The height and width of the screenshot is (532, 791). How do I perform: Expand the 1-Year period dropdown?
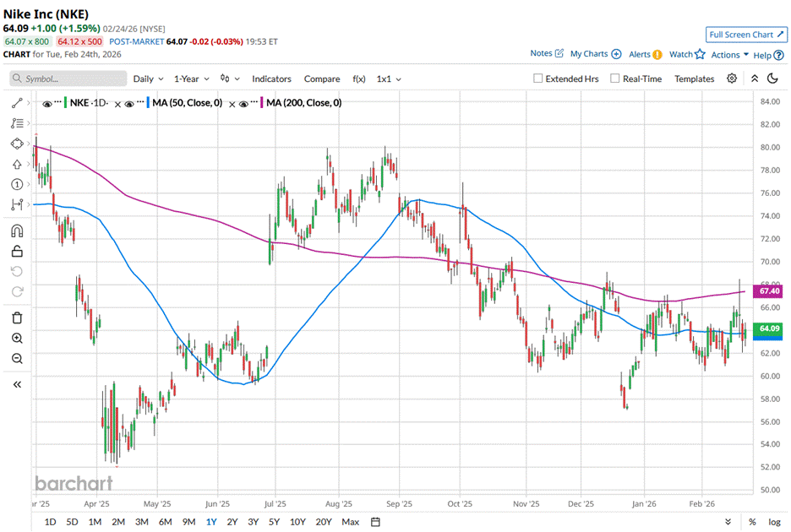tap(192, 79)
